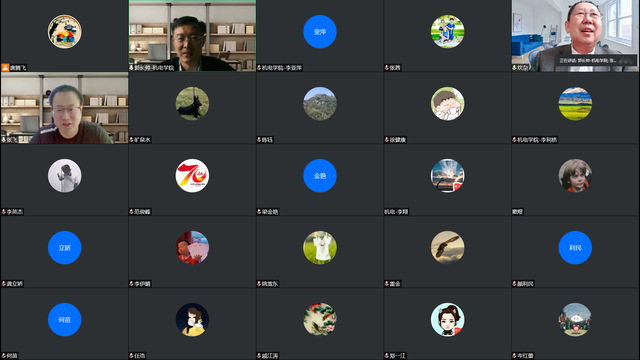Viewport: 640px width, 360px height.
Task: Click the flying eagle avatar
Action: coord(447,247)
